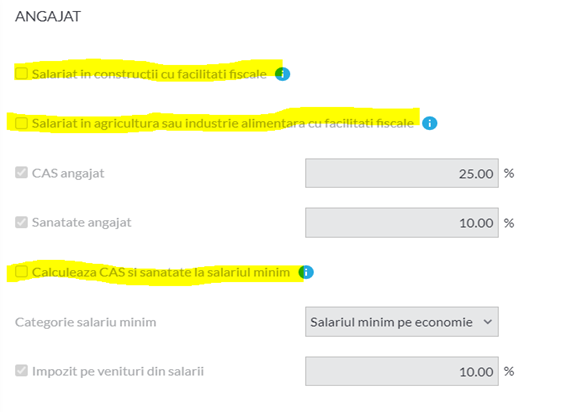Click chevron arrow of salary category dropdown
This screenshot has width=566, height=412.
tap(488, 322)
